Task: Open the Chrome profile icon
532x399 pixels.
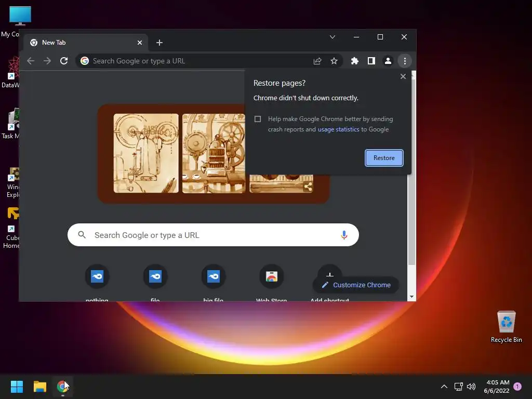Action: [388, 61]
